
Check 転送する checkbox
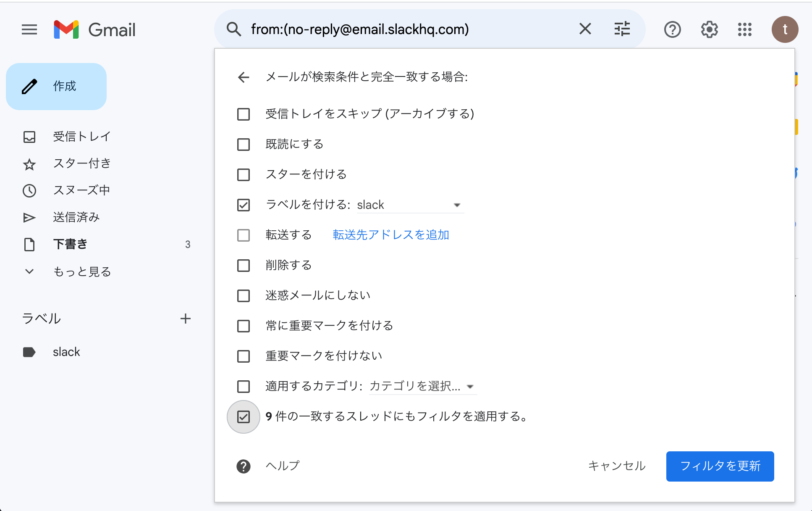pyautogui.click(x=244, y=235)
